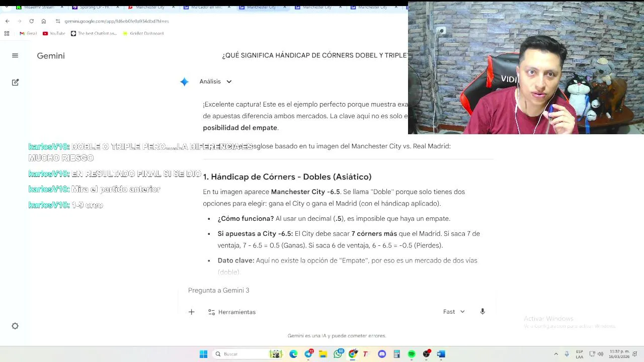The image size is (644, 362).
Task: Click the bold text 'Manchester City -6.5'
Action: coord(305,192)
